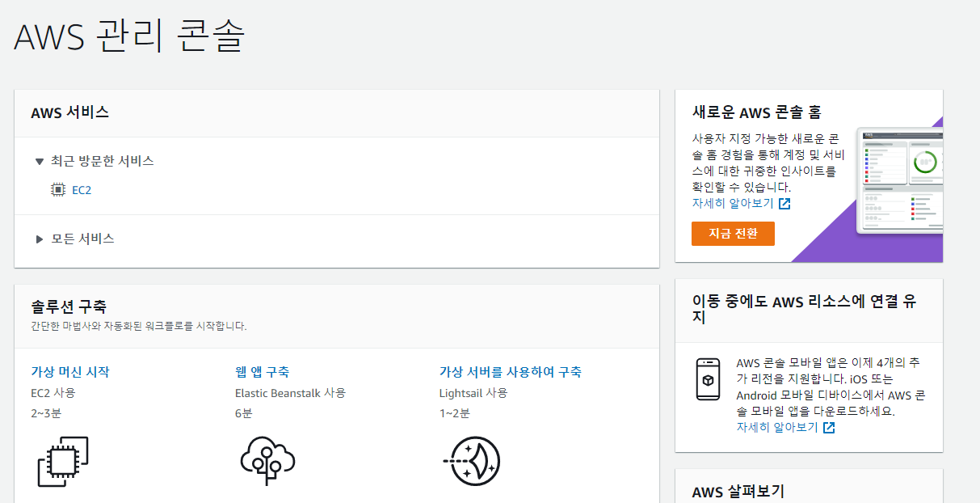Open 가상 서버를 사용하여 구축 link

pos(510,372)
